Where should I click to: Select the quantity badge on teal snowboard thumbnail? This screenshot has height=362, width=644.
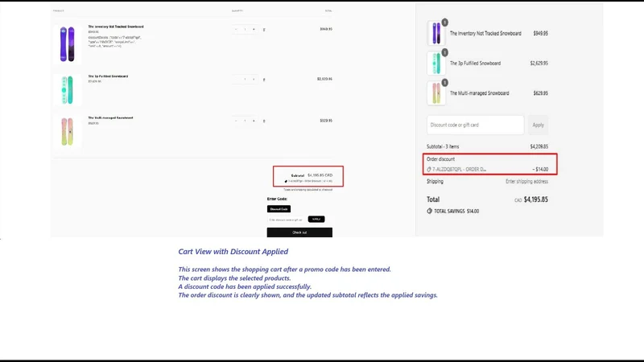tap(445, 52)
